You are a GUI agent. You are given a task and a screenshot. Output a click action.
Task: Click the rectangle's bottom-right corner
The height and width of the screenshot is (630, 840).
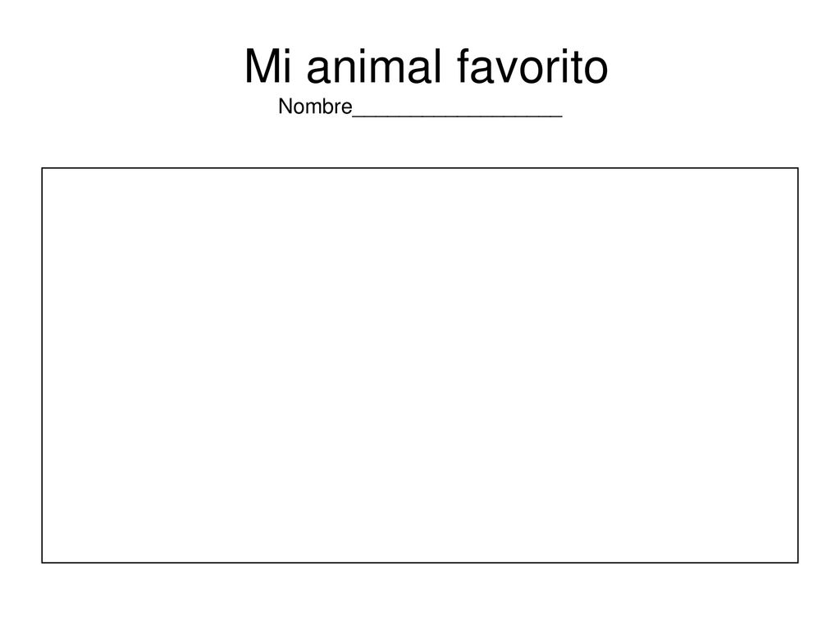point(798,563)
